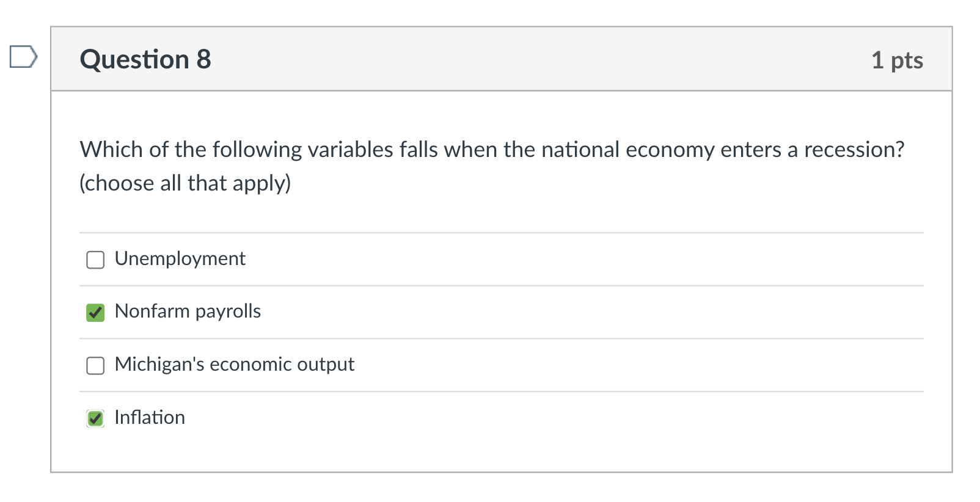980x502 pixels.
Task: Check the Michigan's economic output checkbox
Action: pos(95,366)
